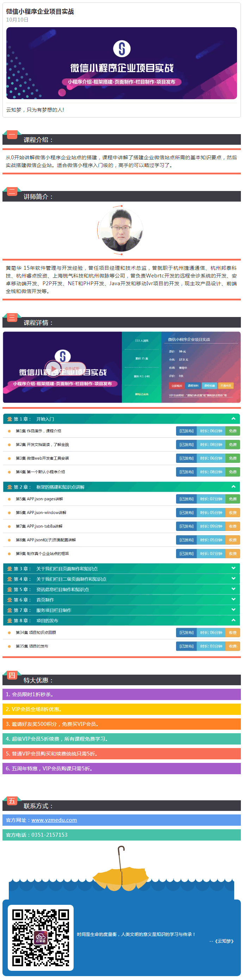Image resolution: width=243 pixels, height=980 pixels.
Task: Expand chapter 5 资讯信息栏目制作和知识点
Action: coord(233,589)
